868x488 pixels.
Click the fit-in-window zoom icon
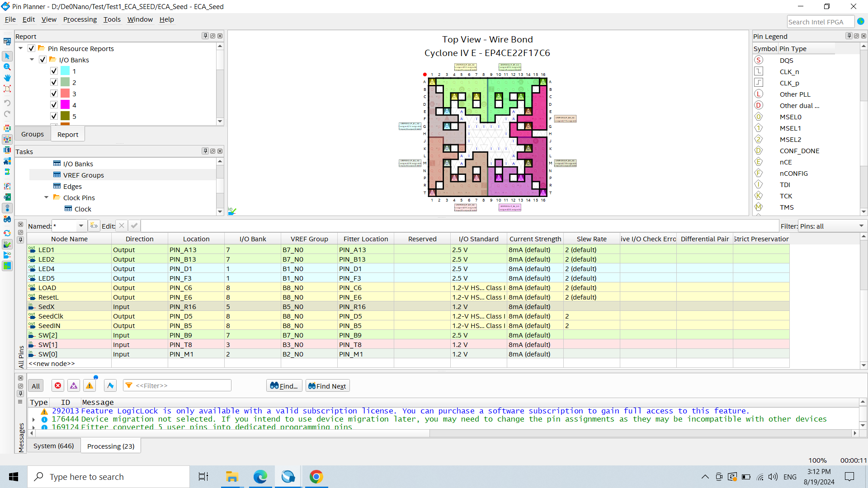(x=7, y=89)
